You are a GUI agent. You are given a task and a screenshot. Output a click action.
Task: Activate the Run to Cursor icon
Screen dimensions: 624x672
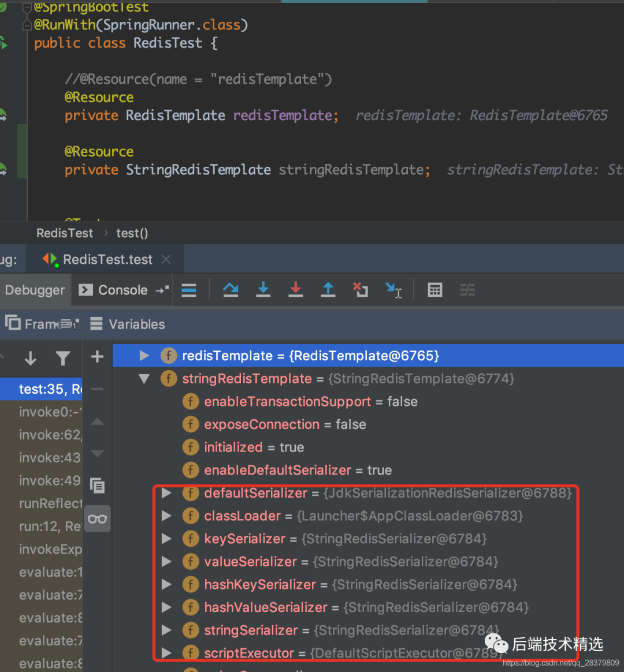click(392, 290)
